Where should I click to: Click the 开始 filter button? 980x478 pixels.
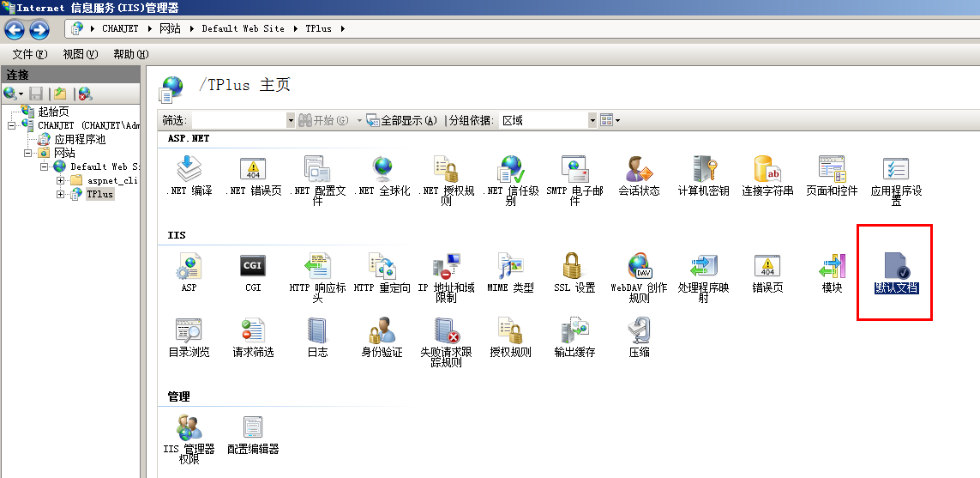(323, 120)
